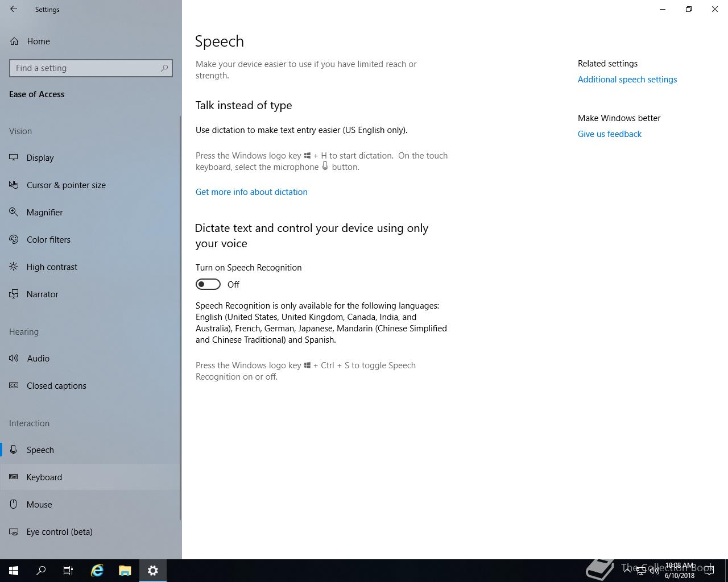The image size is (728, 582).
Task: Open Task View from taskbar
Action: [x=68, y=571]
